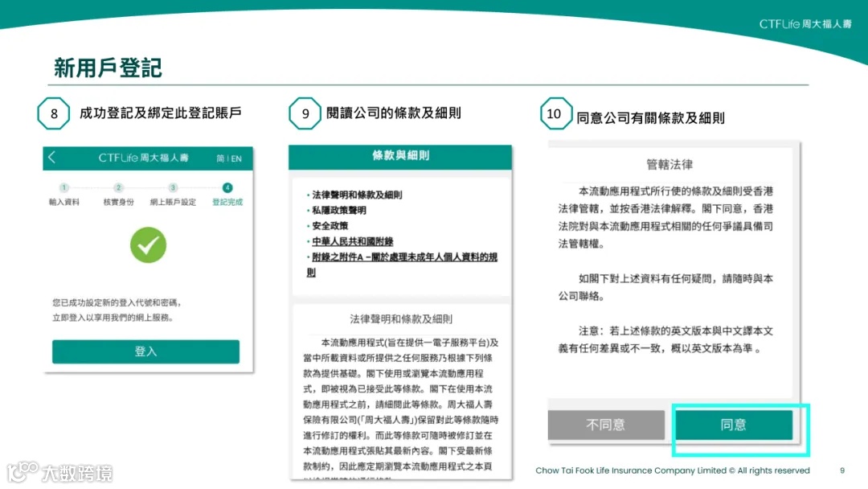Click the completed step 4 登記完成 circle
This screenshot has height=489, width=868.
tap(227, 187)
